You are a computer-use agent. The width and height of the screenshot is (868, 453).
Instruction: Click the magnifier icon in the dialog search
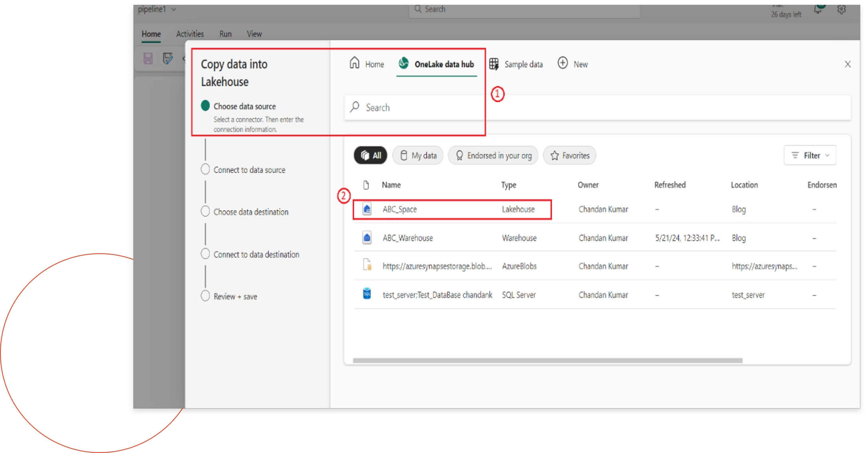[x=355, y=107]
